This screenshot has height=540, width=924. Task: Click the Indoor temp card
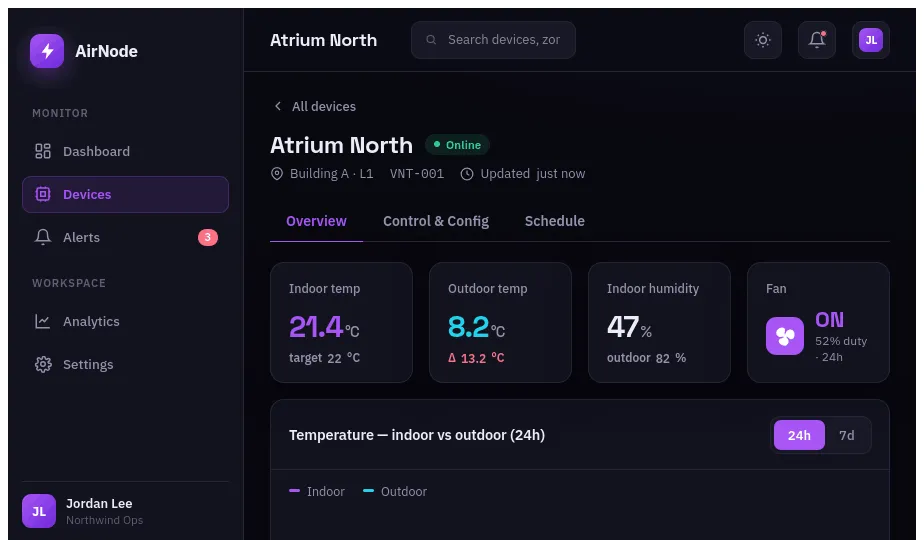(341, 322)
